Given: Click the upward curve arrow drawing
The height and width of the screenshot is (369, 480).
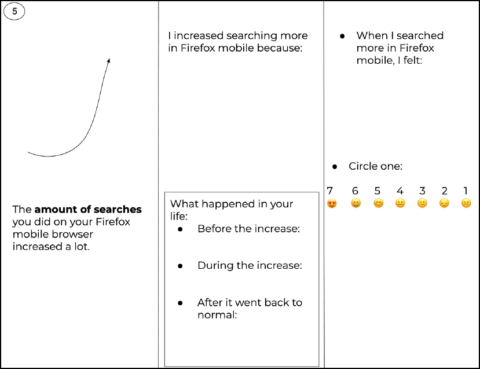Looking at the screenshot, I should [69, 107].
